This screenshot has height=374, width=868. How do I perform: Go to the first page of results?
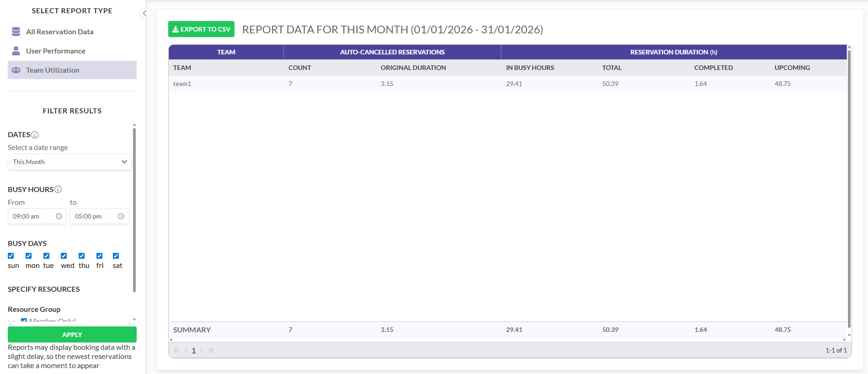coord(176,350)
